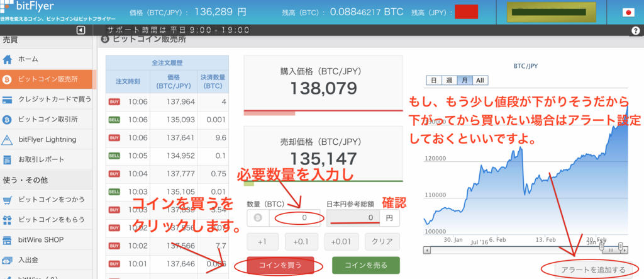Collapse the sidebar with the arrow icon

81,30
